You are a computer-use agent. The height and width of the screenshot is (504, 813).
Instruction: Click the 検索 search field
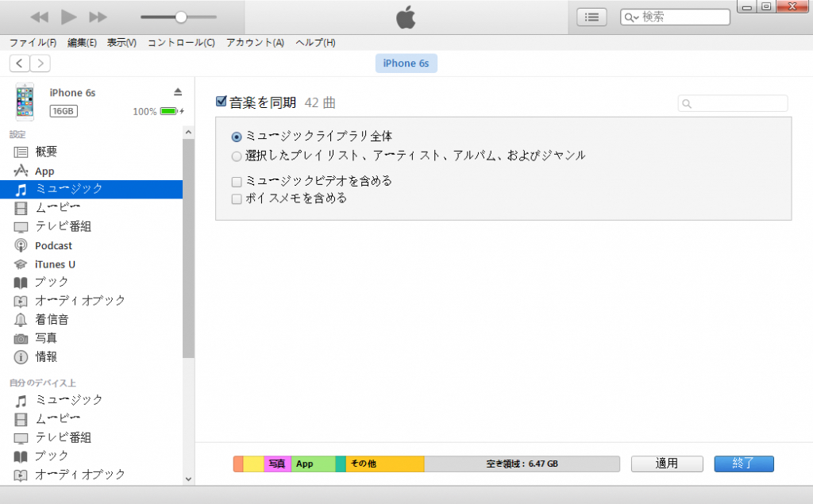[675, 17]
